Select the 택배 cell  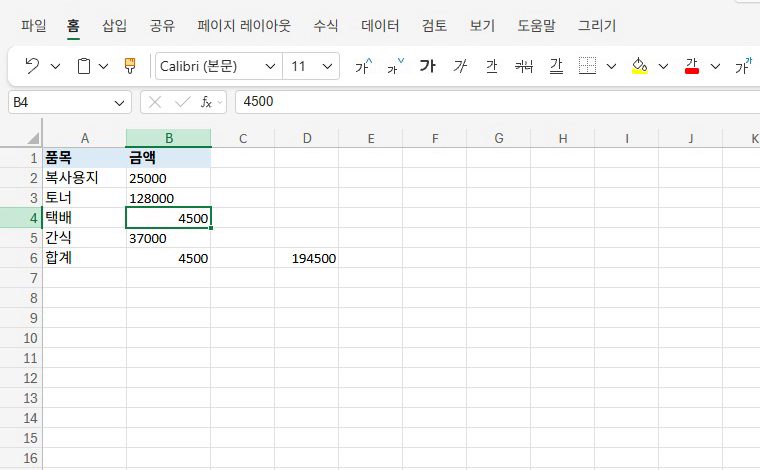point(85,218)
